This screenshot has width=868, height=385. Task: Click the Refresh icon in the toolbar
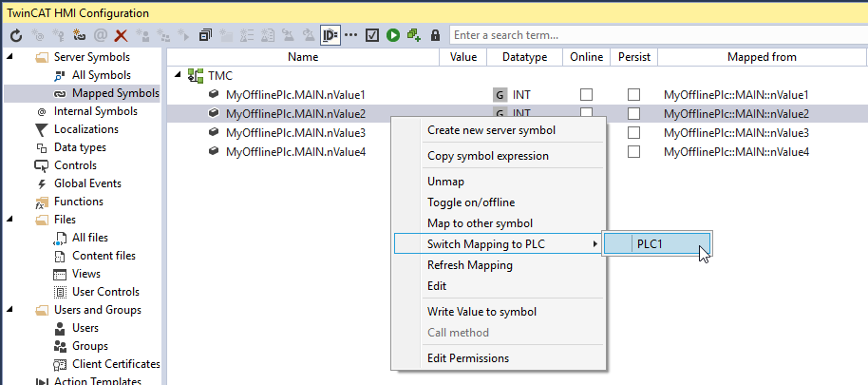(x=16, y=35)
